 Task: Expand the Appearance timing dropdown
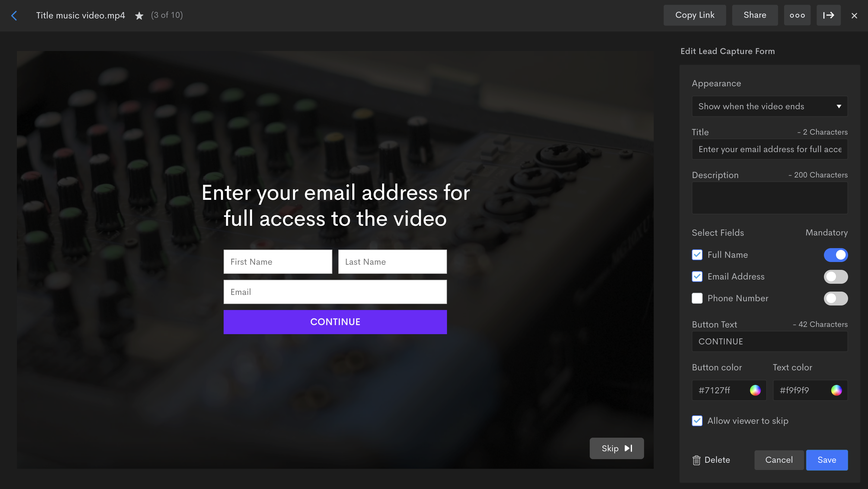click(770, 106)
